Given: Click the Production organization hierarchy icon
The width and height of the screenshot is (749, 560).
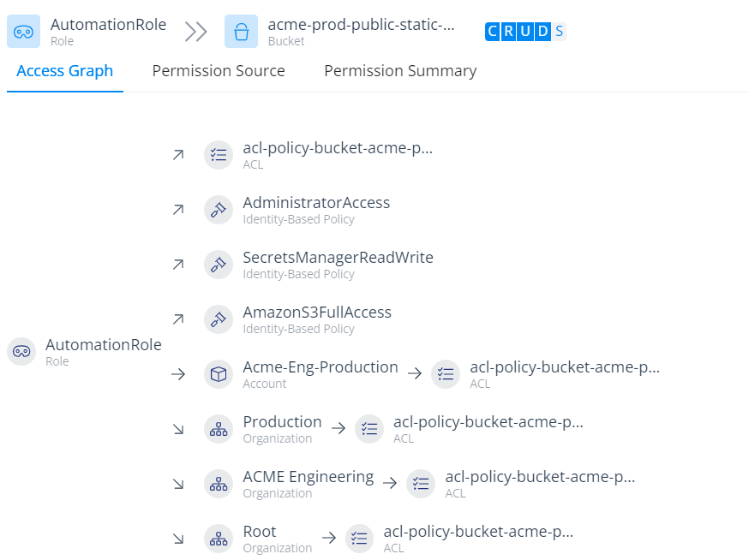Looking at the screenshot, I should (219, 429).
